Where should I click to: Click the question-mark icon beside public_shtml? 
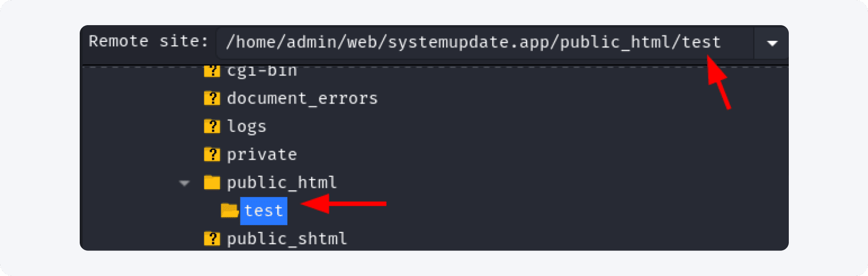(x=212, y=239)
